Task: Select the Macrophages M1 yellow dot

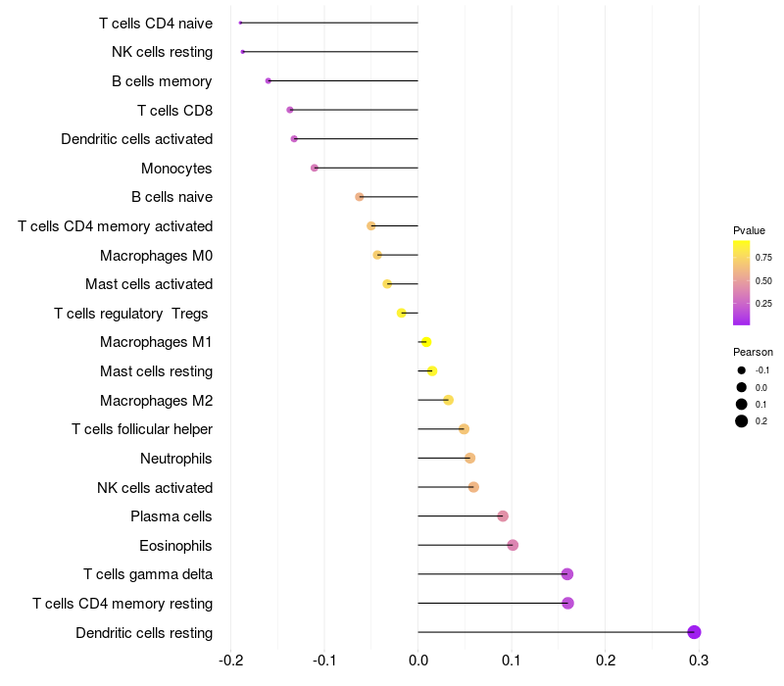Action: [x=426, y=342]
